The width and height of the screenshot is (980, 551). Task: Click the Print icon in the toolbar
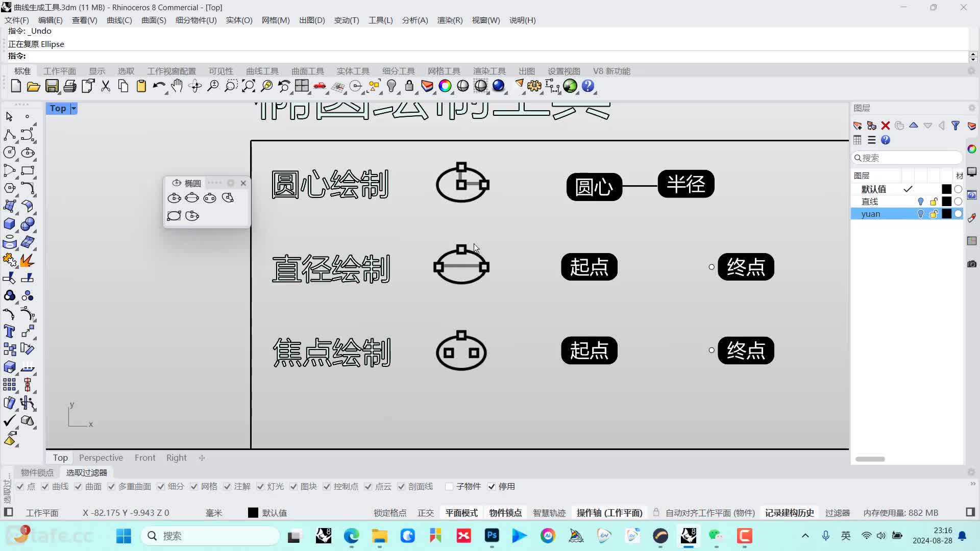tap(70, 86)
